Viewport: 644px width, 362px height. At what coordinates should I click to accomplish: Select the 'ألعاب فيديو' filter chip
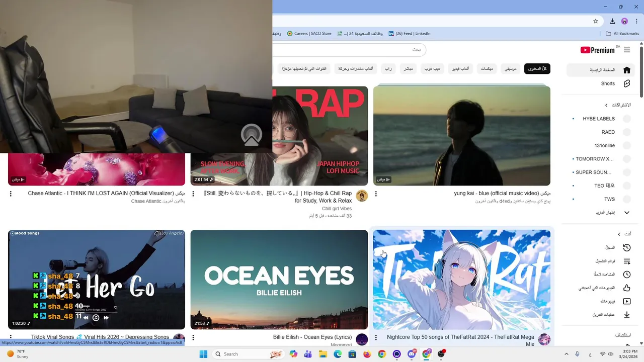460,68
